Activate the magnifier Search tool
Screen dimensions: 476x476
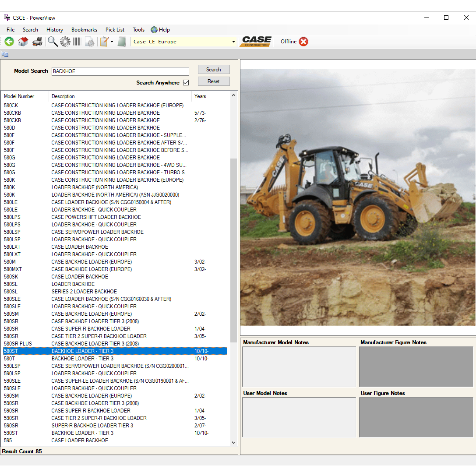click(x=53, y=41)
